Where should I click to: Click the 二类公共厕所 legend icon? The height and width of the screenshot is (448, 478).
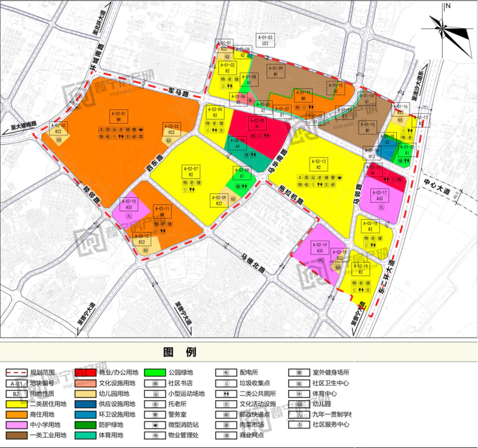pos(226,394)
